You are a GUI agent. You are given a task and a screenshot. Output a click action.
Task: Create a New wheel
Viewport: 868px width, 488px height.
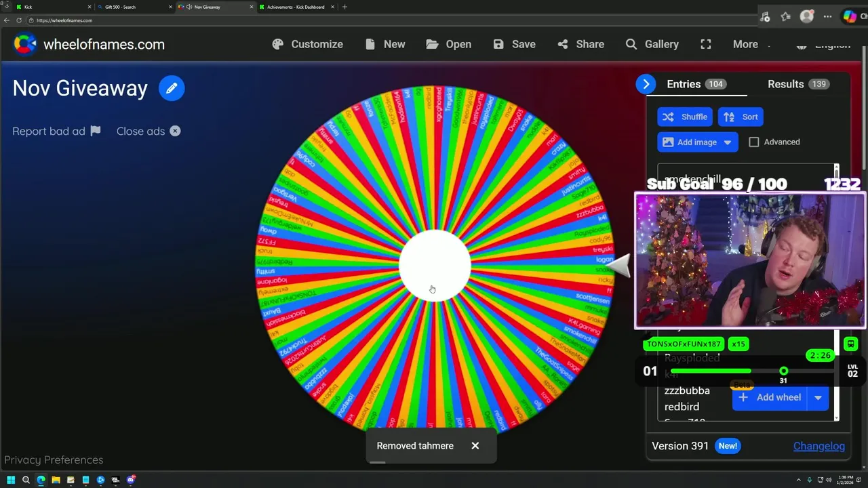pyautogui.click(x=384, y=44)
